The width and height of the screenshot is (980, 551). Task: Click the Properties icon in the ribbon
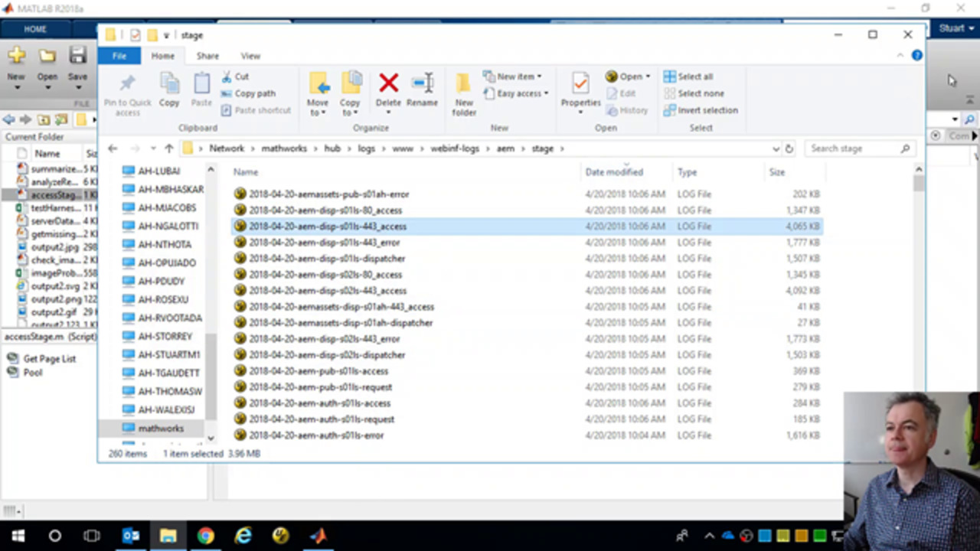(580, 85)
